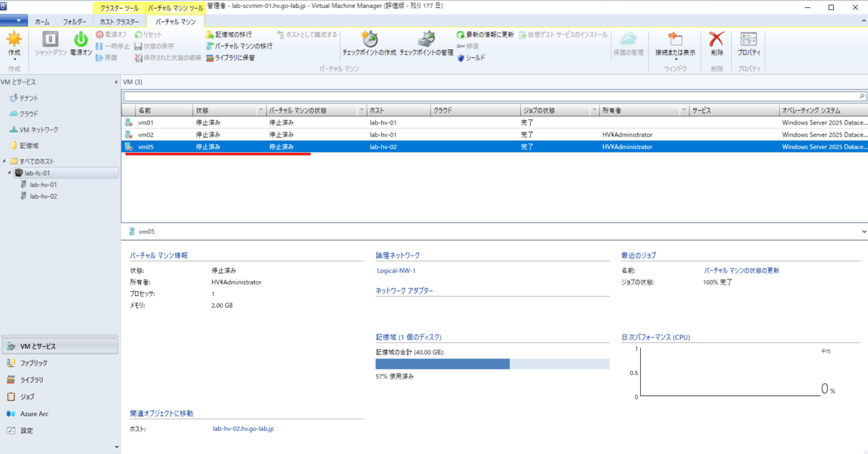The image size is (868, 454).
Task: Click 電源オフ (Power Off) in ribbon
Action: (x=111, y=35)
